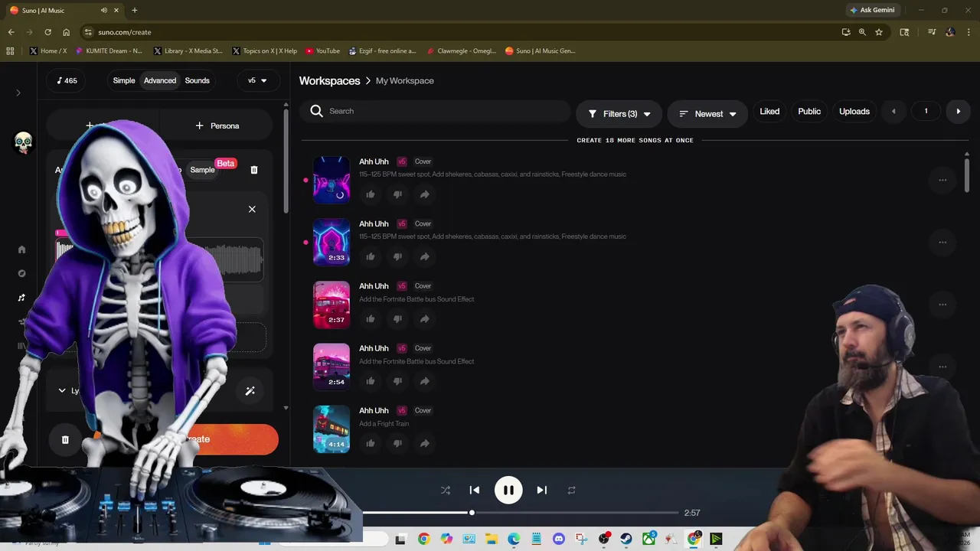The height and width of the screenshot is (551, 980).
Task: Toggle the Uploads filter
Action: pyautogui.click(x=854, y=111)
